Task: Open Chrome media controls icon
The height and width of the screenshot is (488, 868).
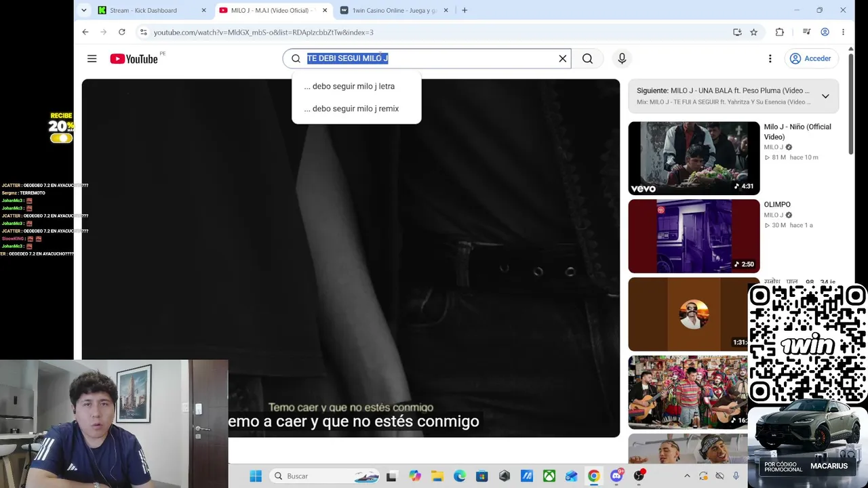Action: 806,32
